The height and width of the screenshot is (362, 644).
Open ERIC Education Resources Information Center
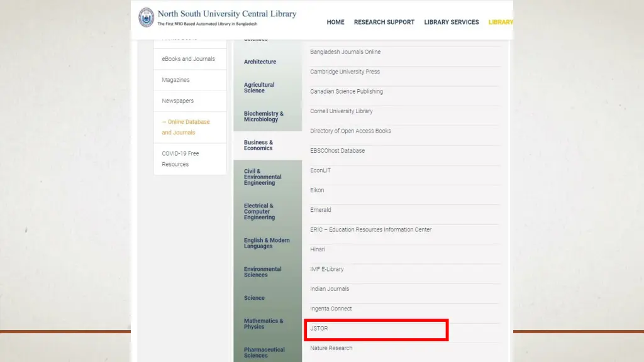coord(370,230)
